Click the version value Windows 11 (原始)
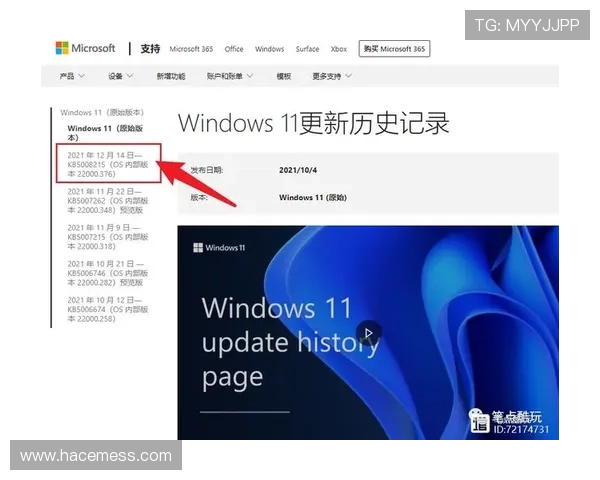600x480 pixels. 313,198
